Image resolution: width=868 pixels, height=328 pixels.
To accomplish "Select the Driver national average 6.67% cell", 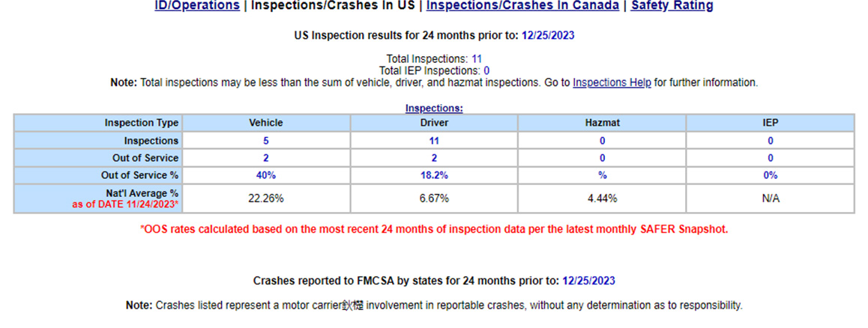I will point(434,198).
